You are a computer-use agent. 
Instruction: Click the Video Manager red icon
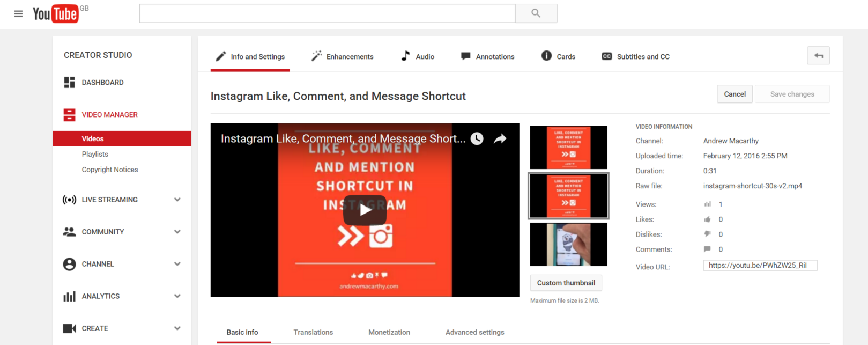pyautogui.click(x=69, y=114)
